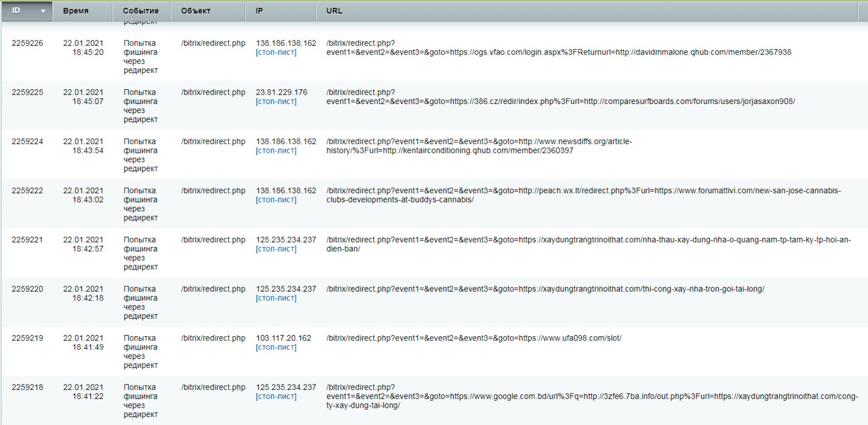This screenshot has width=868, height=425.
Task: Click URL containing comparesurfboards.com forums
Action: (561, 97)
